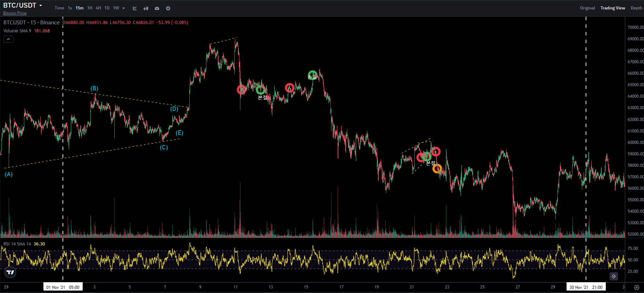Click the 60000.00 price axis label
This screenshot has width=644, height=293.
(x=635, y=143)
